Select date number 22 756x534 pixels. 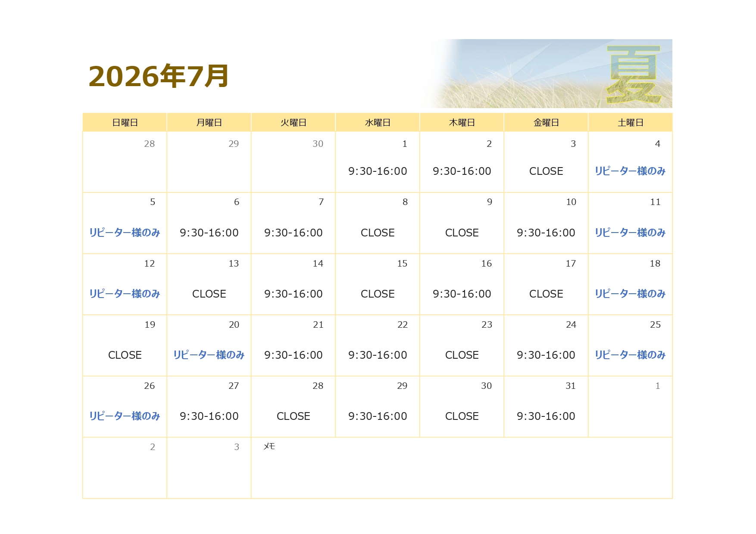tap(403, 325)
